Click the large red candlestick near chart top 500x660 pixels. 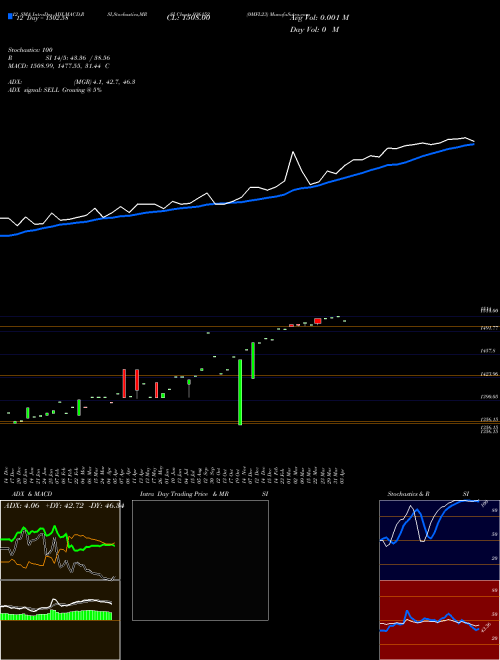(318, 321)
